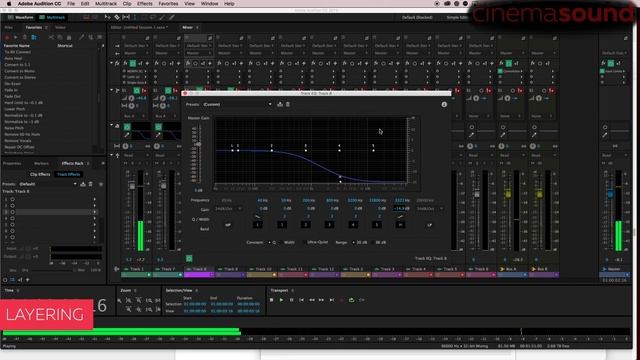Toggle power for effects slot 1
Screen dimensions: 640x360
(x=13, y=200)
